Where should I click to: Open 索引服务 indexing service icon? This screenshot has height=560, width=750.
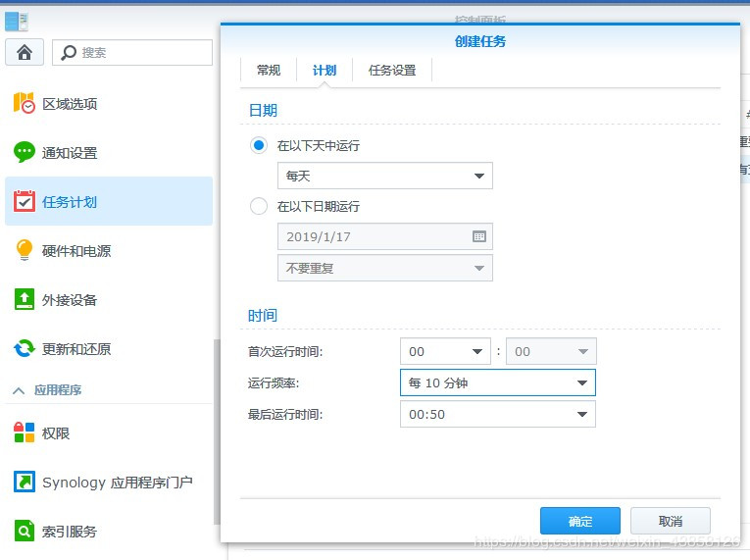coord(24,531)
